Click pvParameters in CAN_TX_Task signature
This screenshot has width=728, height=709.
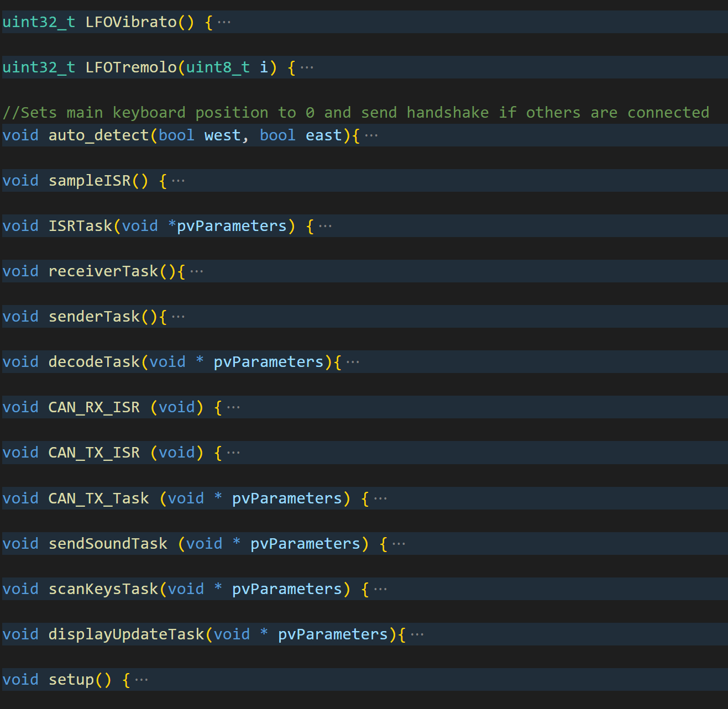point(287,498)
